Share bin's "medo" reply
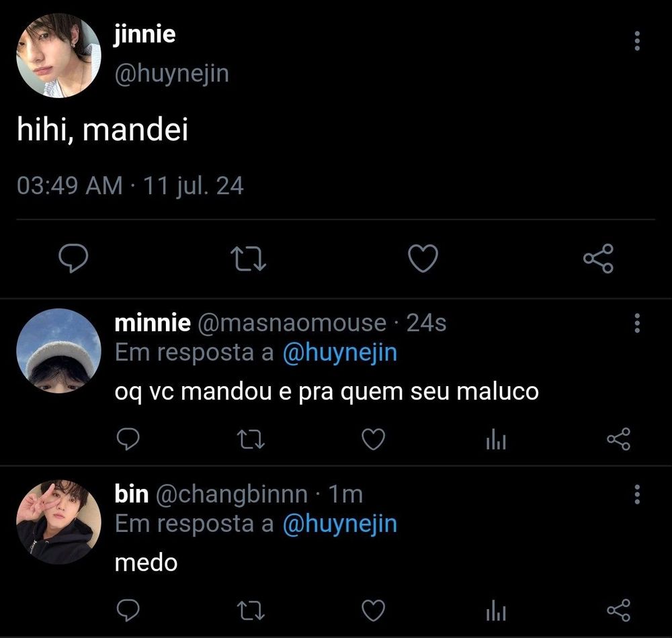The height and width of the screenshot is (638, 672). (x=619, y=610)
